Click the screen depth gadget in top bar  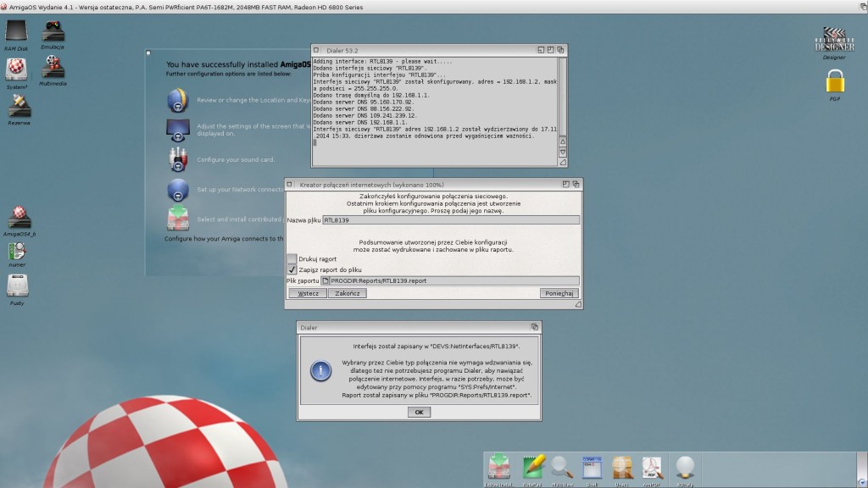[862, 7]
